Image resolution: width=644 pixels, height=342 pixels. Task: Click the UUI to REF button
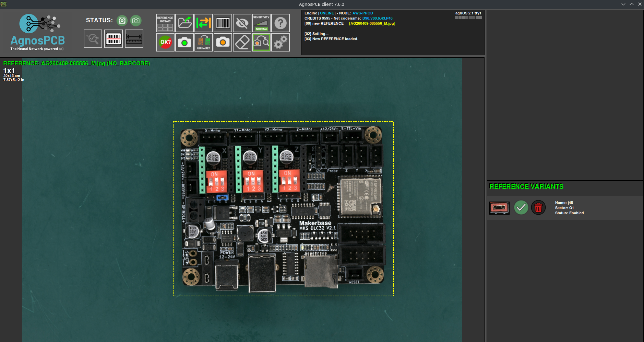[204, 42]
